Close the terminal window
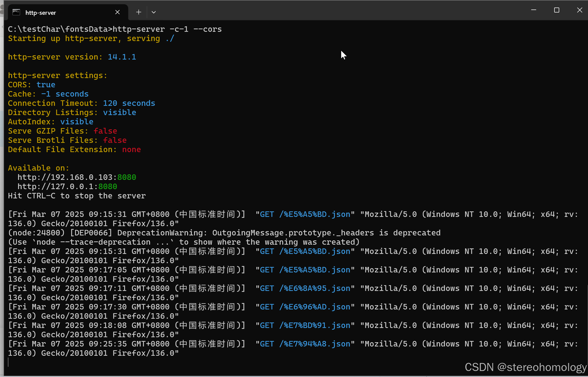 tap(579, 10)
